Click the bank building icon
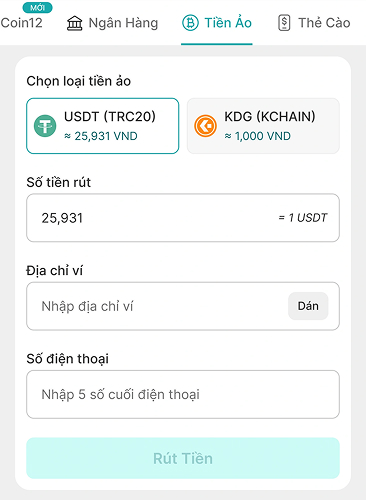The width and height of the screenshot is (366, 500). [x=74, y=23]
